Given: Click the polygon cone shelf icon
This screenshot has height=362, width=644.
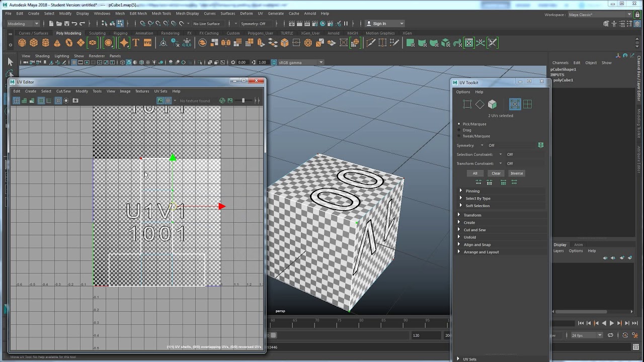Looking at the screenshot, I should coord(57,43).
